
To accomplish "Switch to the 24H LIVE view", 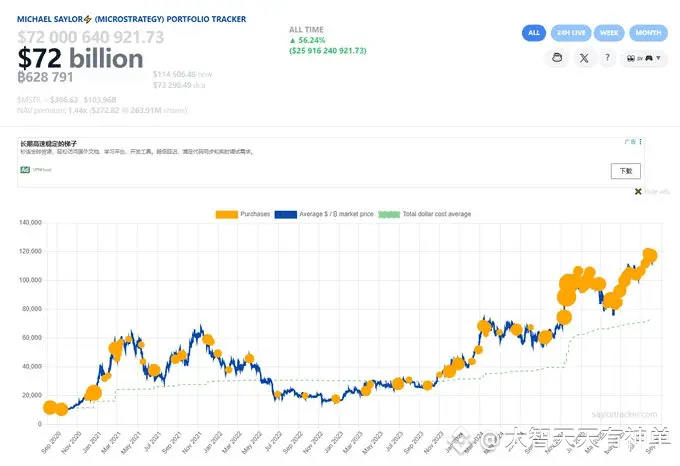I will click(x=571, y=33).
